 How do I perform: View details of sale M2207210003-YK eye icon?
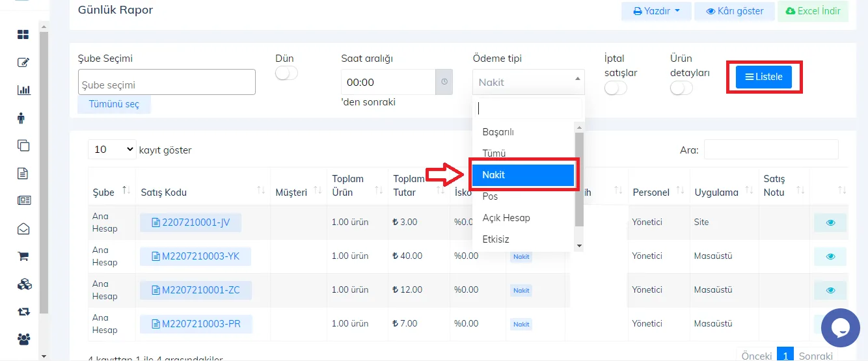pos(830,256)
